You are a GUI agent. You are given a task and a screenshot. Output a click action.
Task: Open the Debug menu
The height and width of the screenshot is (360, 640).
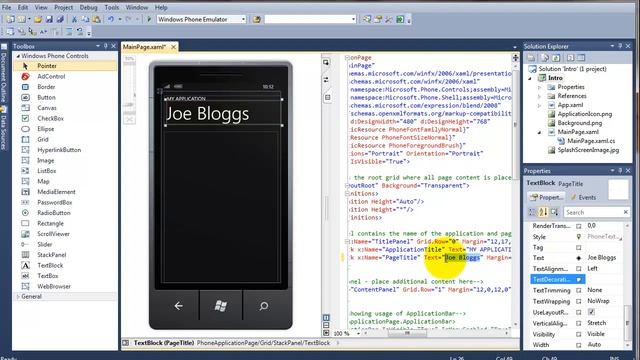pos(88,7)
